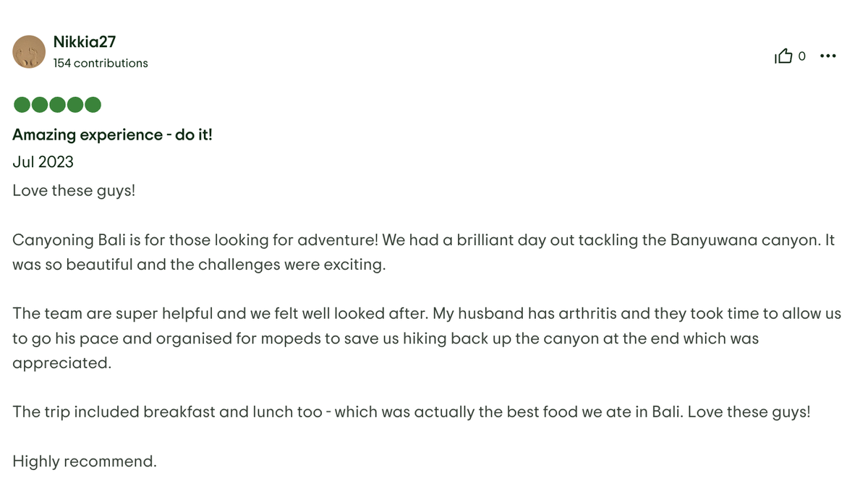The image size is (868, 478).
Task: Open the three-dot more options menu
Action: [x=828, y=56]
